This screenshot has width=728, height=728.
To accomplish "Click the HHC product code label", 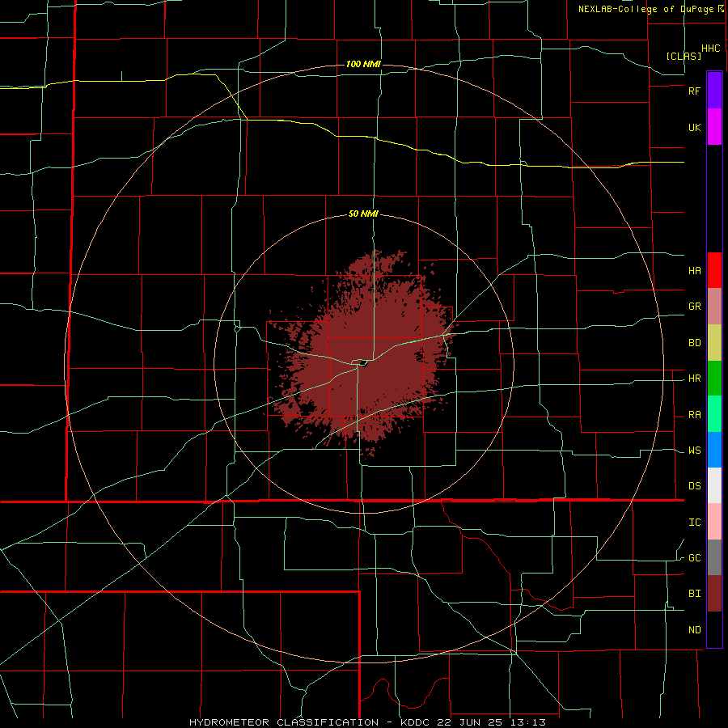I will (x=711, y=49).
